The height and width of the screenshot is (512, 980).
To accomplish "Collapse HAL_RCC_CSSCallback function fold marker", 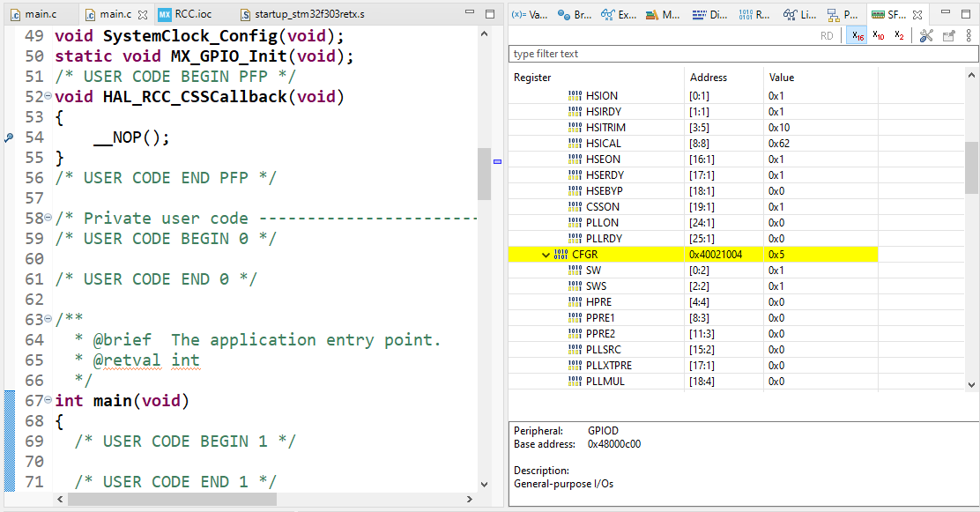I will [48, 97].
